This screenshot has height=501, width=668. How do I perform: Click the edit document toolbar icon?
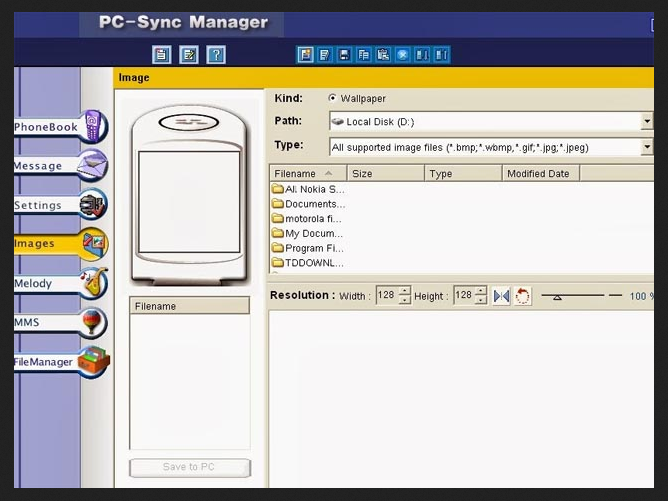325,55
